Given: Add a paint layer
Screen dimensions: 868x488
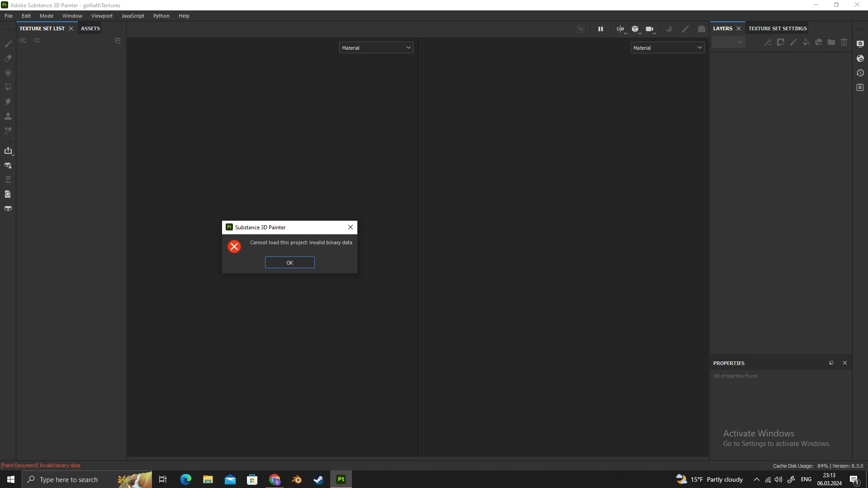Looking at the screenshot, I should tap(793, 42).
